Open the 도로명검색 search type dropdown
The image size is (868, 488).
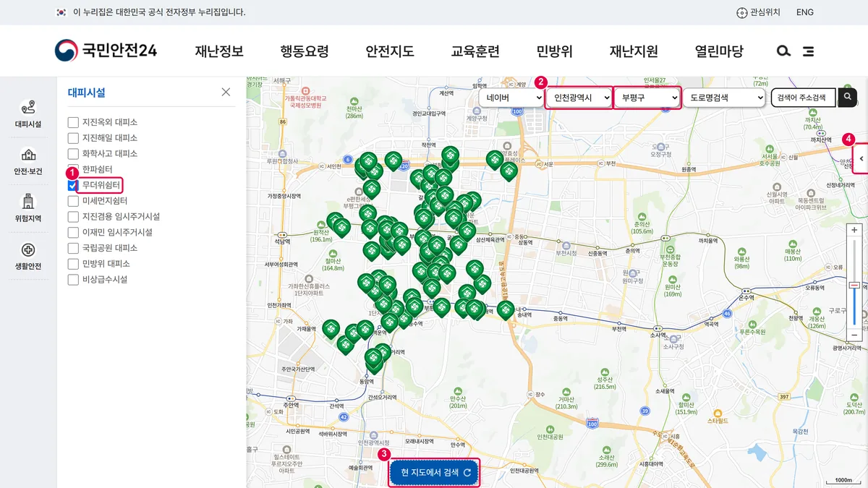(723, 97)
